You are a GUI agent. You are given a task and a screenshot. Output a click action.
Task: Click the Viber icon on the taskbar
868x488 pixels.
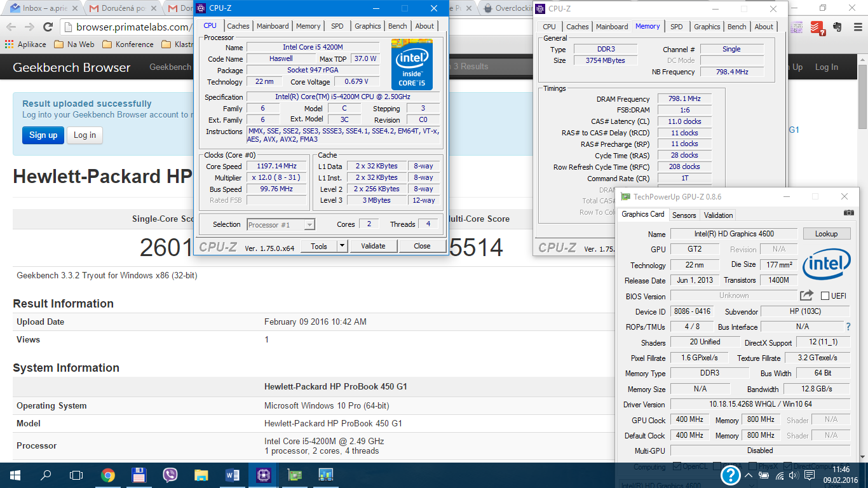point(170,475)
